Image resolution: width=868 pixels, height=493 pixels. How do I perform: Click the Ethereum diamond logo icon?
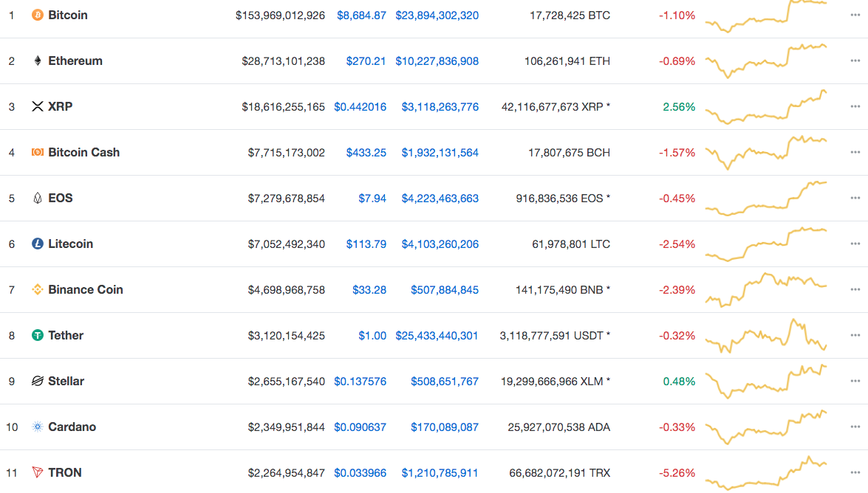click(38, 61)
